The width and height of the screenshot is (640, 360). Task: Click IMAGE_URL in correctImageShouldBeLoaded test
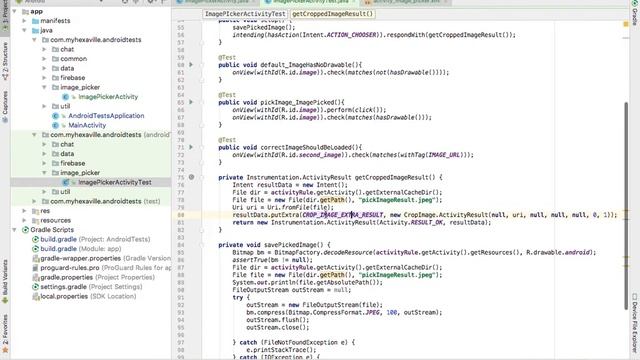(443, 155)
